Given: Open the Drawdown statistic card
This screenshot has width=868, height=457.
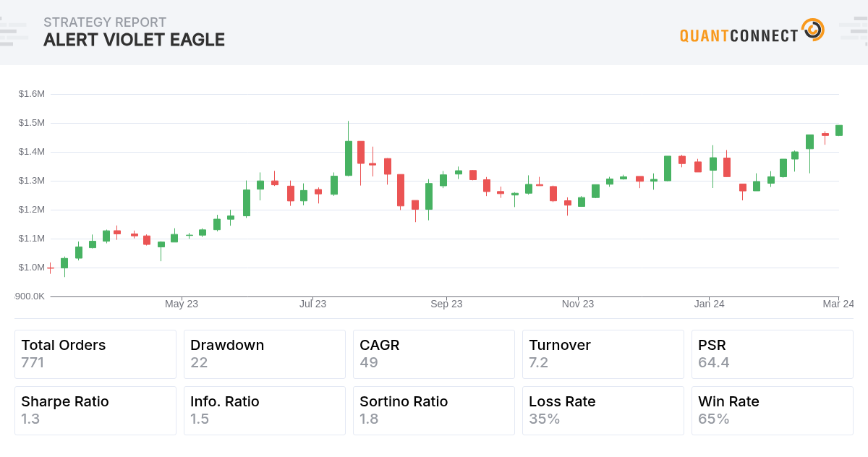Looking at the screenshot, I should tap(265, 354).
